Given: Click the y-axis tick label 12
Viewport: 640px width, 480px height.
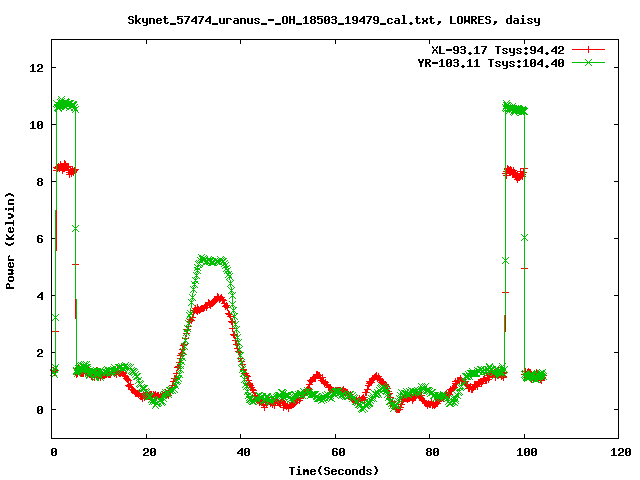Looking at the screenshot, I should pyautogui.click(x=36, y=68).
